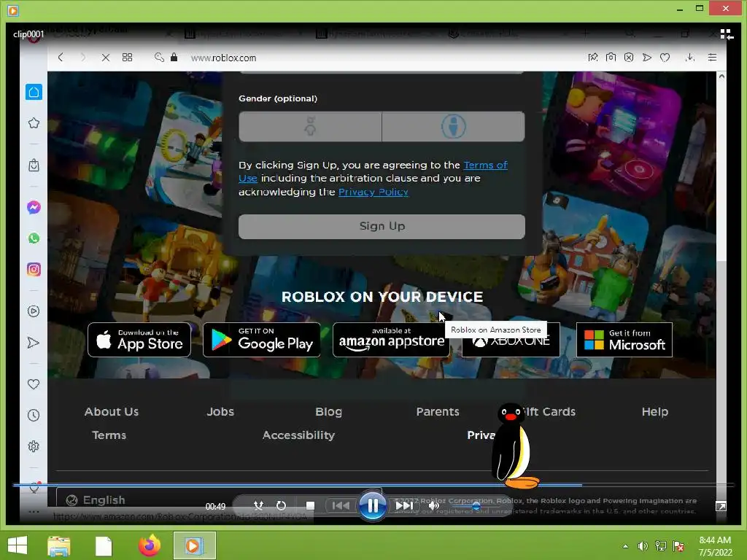Image resolution: width=747 pixels, height=560 pixels.
Task: Click the Sign Up button
Action: pyautogui.click(x=382, y=226)
